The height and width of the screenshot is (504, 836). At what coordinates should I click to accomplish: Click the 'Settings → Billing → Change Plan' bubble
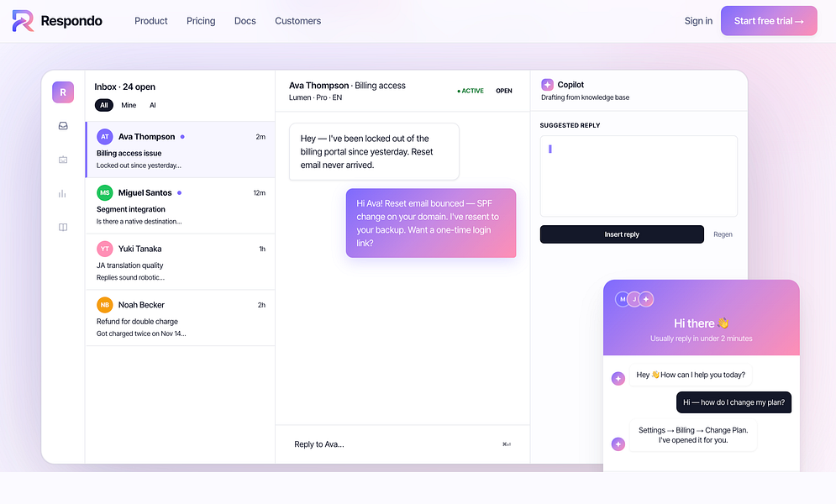pyautogui.click(x=693, y=435)
